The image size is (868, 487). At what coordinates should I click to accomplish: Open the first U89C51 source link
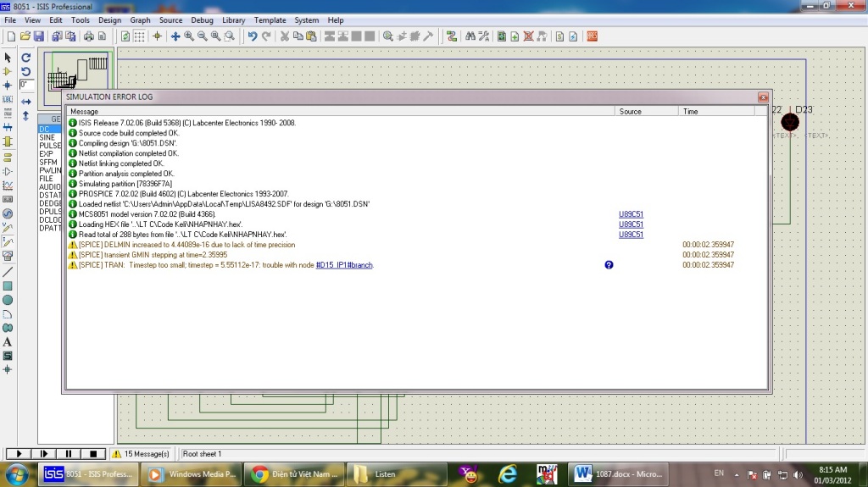tap(631, 214)
